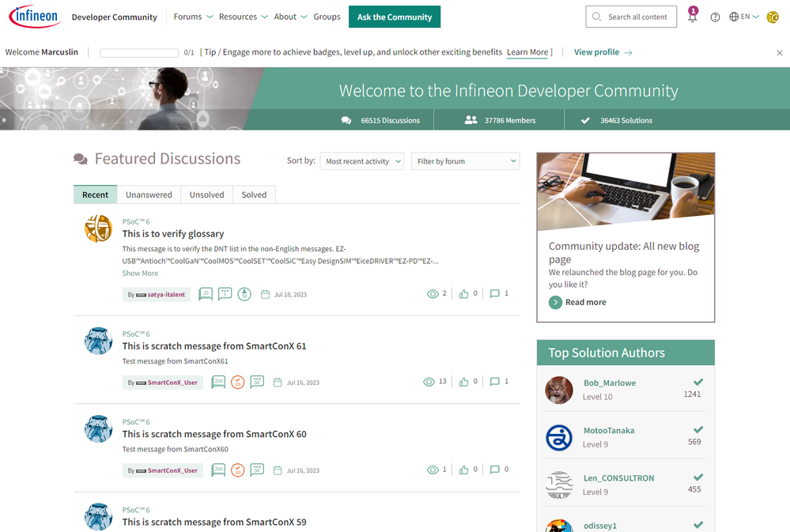Click PSoC 6 label above glossary post
Viewport: 790px width, 532px height.
point(136,221)
